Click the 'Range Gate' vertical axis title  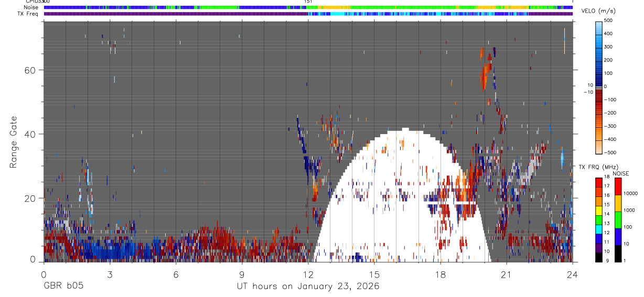(13, 142)
